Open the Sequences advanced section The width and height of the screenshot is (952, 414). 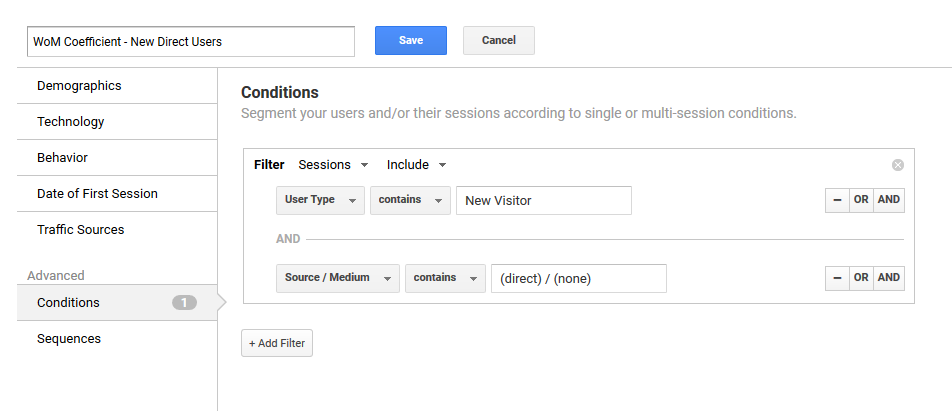click(x=69, y=339)
